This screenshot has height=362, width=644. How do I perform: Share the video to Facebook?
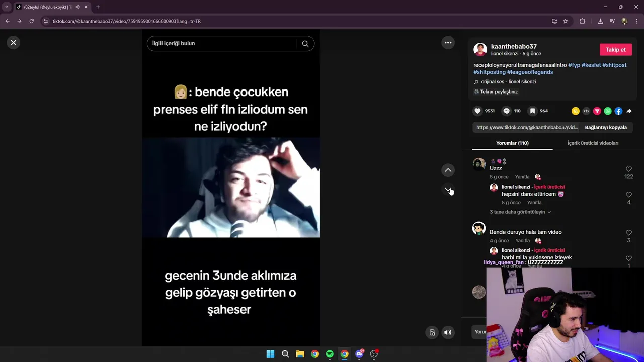click(x=618, y=111)
